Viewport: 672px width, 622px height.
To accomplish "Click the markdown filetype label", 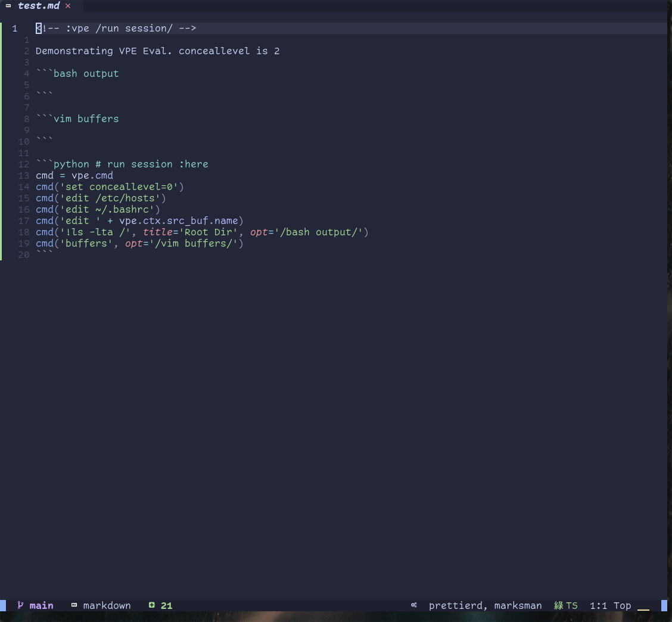I will 107,605.
